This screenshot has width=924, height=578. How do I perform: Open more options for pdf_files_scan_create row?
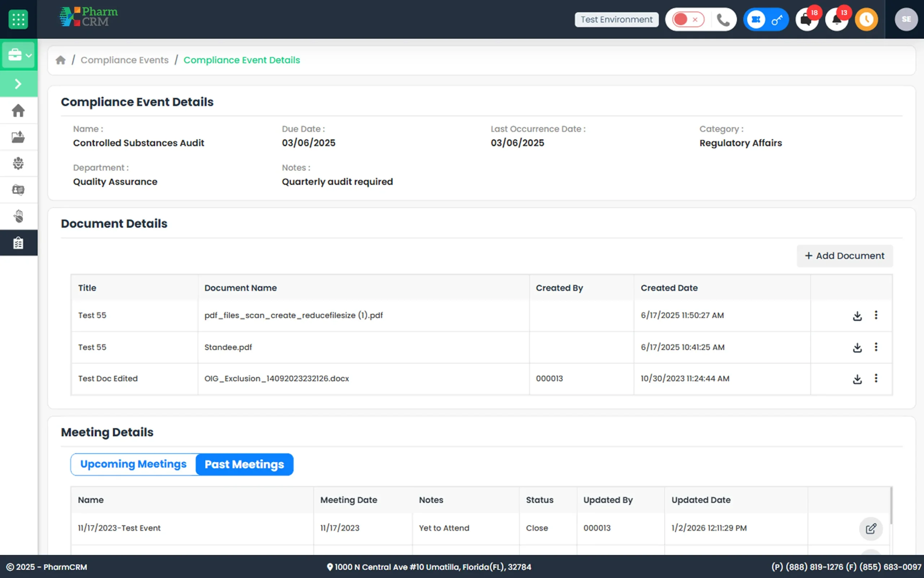(876, 315)
